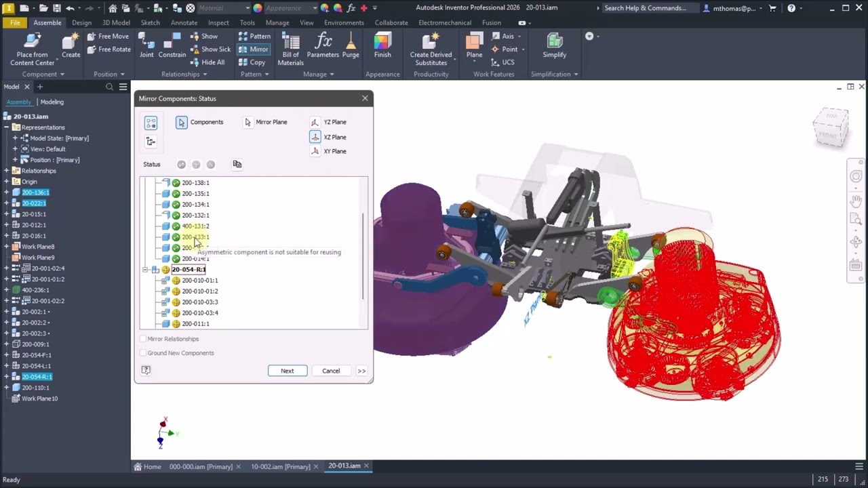Image resolution: width=868 pixels, height=488 pixels.
Task: Click the Place from Content Center icon
Action: (x=32, y=41)
